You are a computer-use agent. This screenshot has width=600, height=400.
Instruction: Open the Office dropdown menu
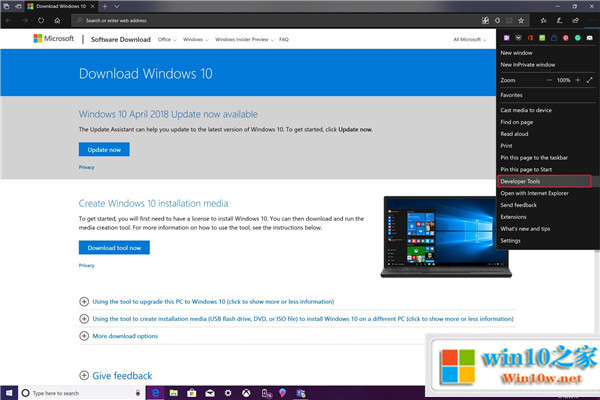click(167, 39)
